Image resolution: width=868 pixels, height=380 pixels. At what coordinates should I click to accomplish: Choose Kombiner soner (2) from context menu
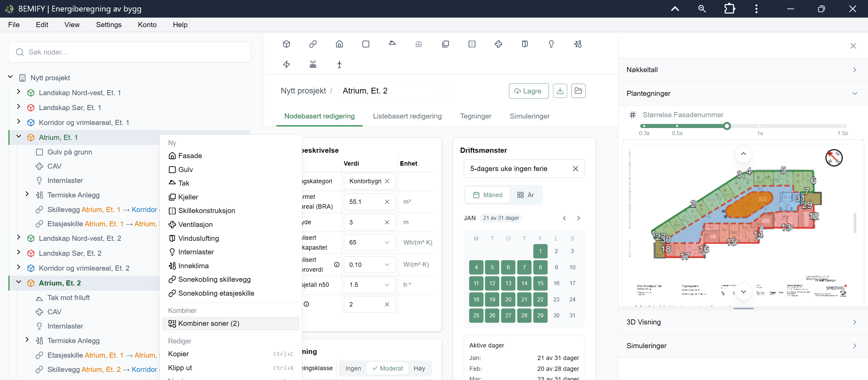pyautogui.click(x=231, y=324)
